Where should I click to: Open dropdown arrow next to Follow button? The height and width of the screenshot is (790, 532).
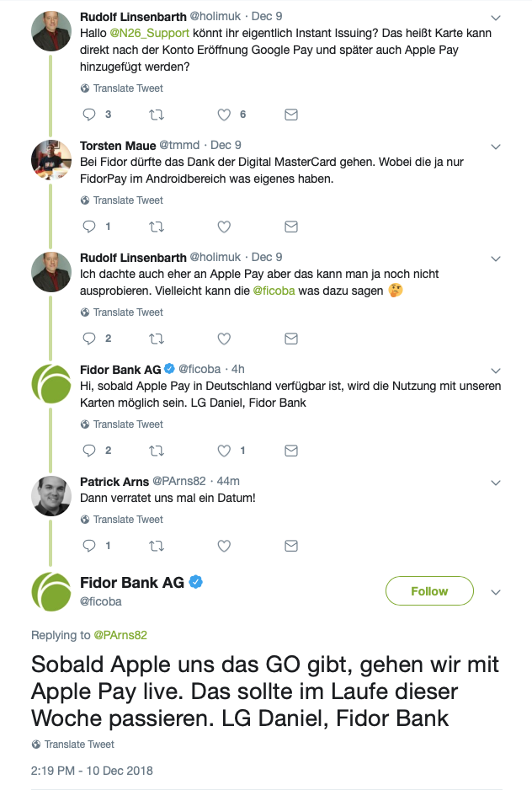[496, 591]
